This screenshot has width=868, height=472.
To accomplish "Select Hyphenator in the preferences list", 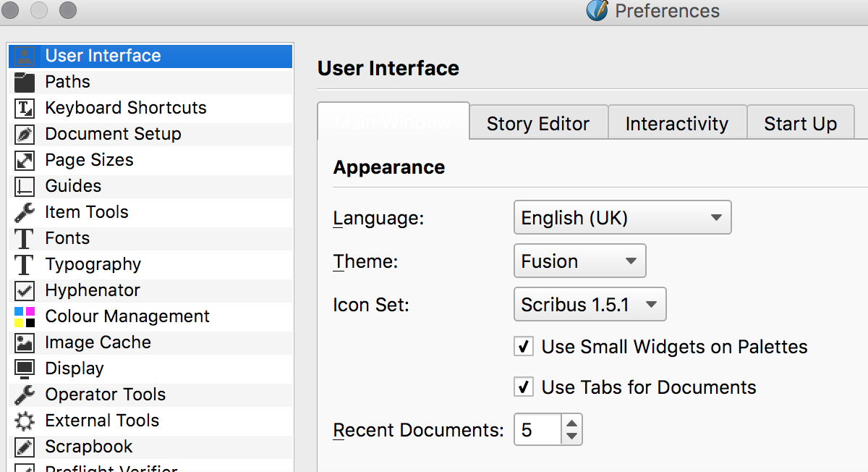I will pyautogui.click(x=93, y=290).
